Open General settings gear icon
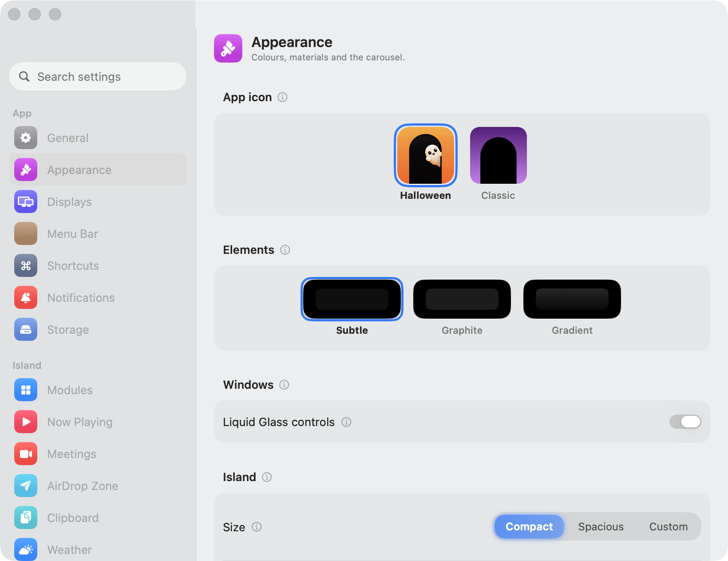The image size is (728, 561). 26,138
